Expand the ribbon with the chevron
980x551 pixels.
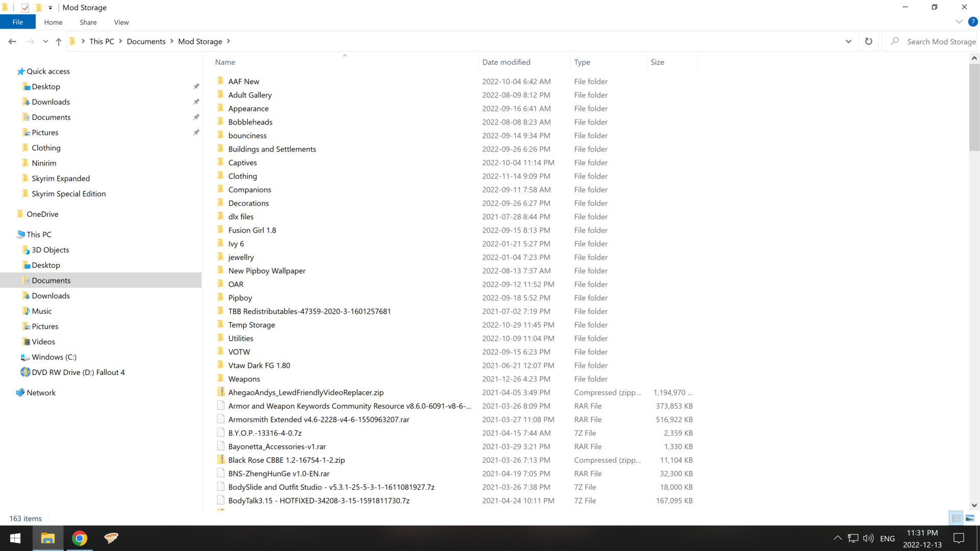(959, 21)
